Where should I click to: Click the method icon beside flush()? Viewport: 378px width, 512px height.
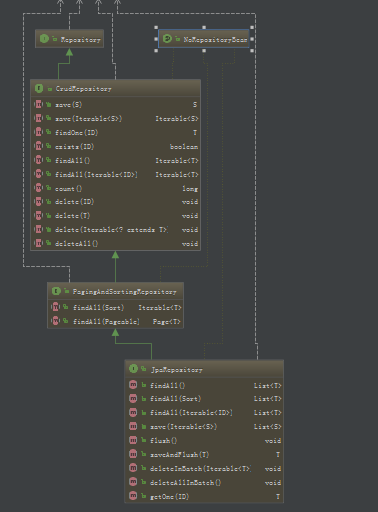click(133, 440)
